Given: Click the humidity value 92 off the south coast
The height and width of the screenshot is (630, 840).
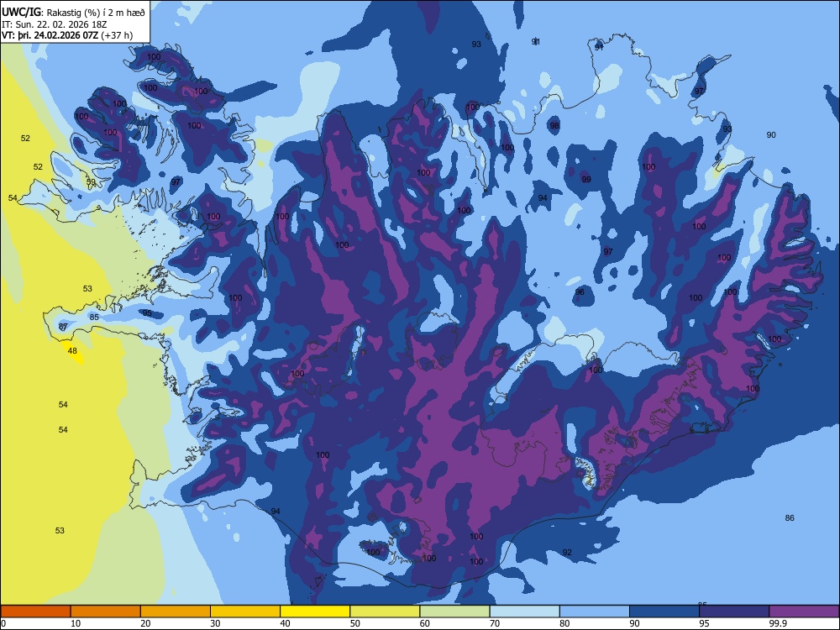Looking at the screenshot, I should (x=567, y=553).
